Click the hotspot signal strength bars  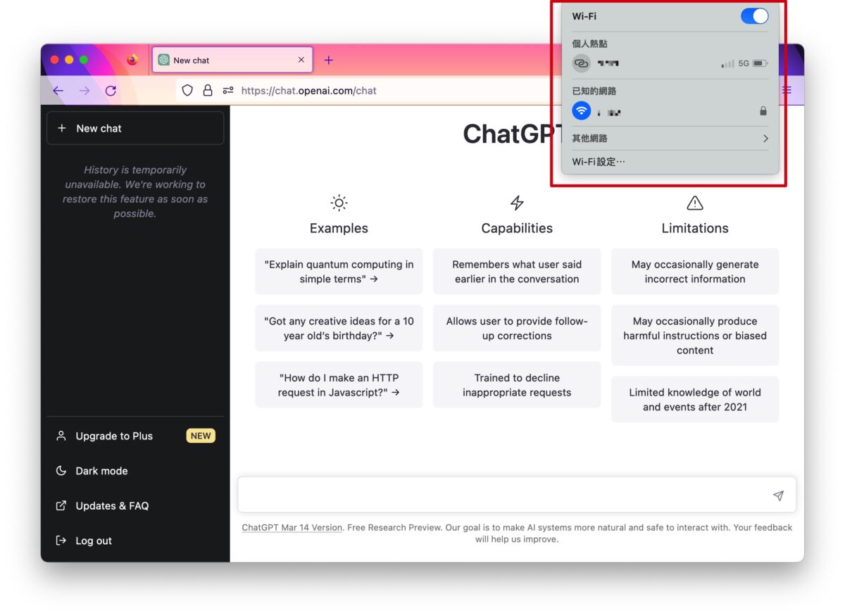tap(727, 63)
